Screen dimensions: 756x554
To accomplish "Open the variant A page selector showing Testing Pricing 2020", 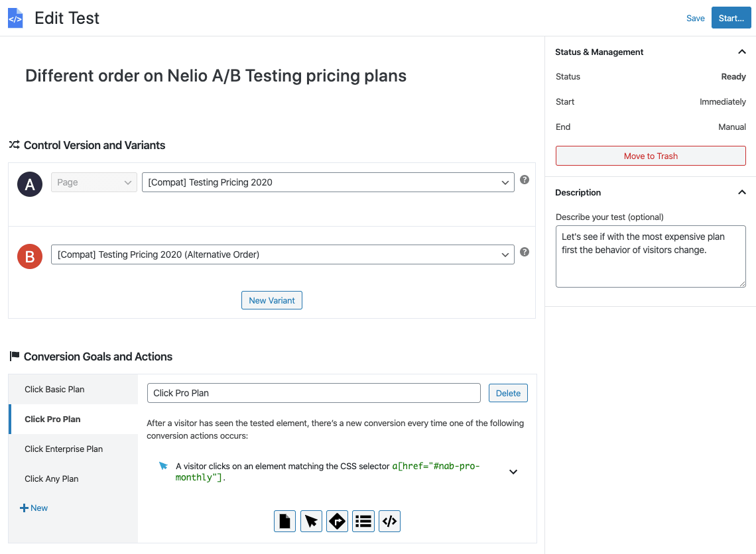I will click(x=328, y=182).
